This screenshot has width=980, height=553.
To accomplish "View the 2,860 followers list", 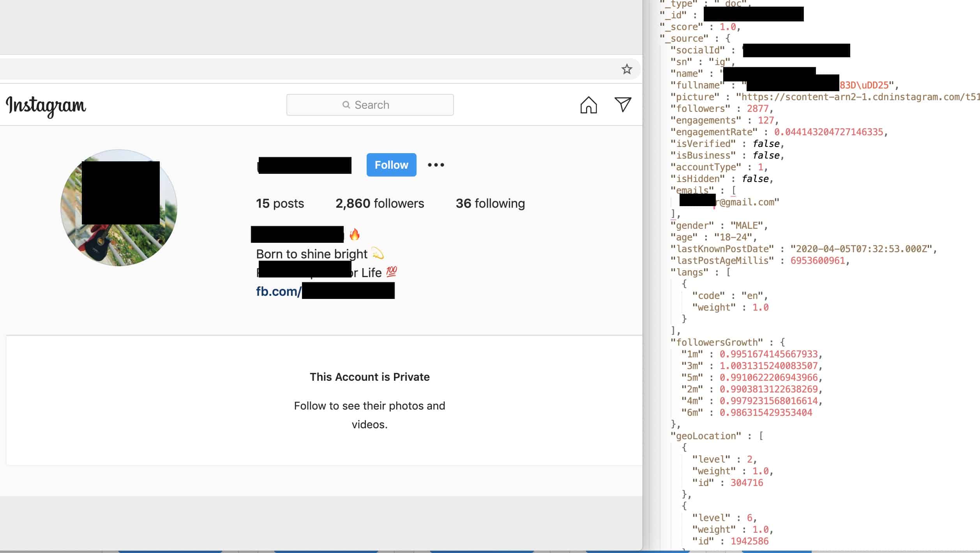I will [x=380, y=203].
